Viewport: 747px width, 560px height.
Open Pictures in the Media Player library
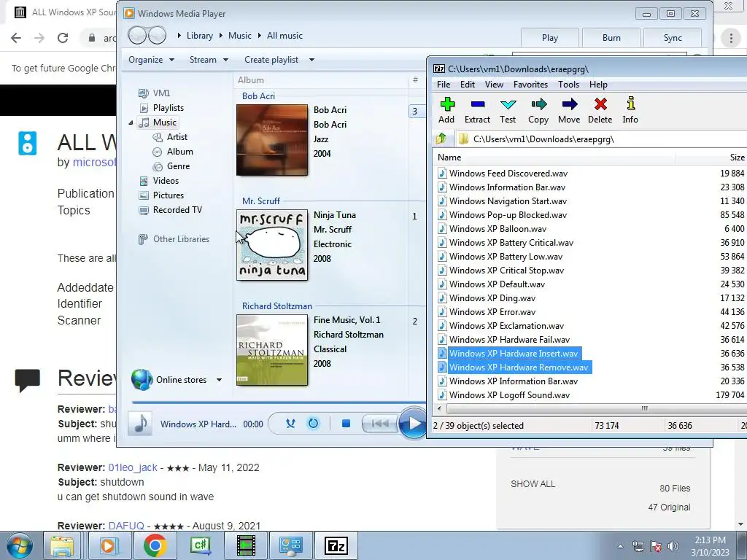(x=169, y=195)
